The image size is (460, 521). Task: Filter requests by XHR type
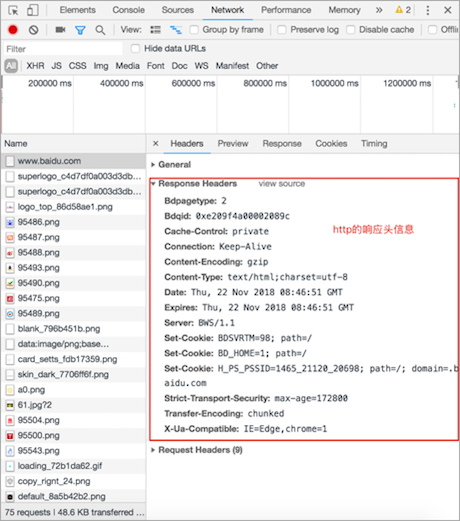[35, 66]
